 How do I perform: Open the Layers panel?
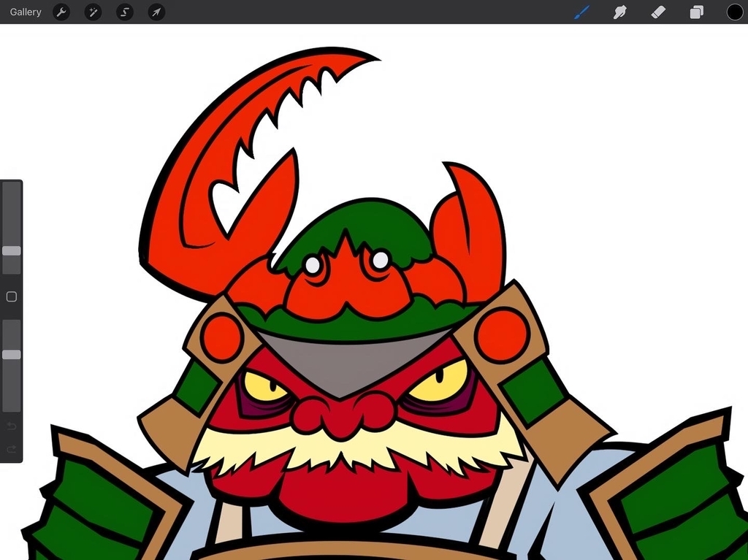[696, 12]
